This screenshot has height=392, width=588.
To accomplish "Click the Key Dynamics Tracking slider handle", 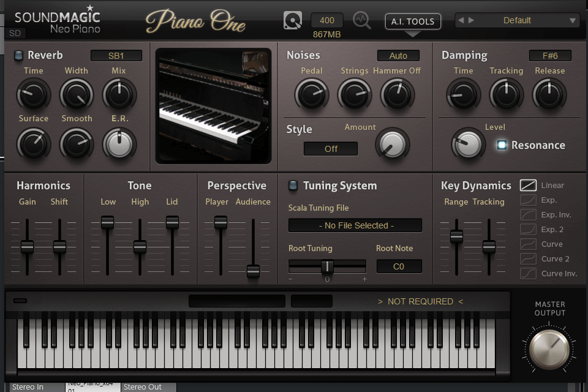I will click(x=489, y=247).
